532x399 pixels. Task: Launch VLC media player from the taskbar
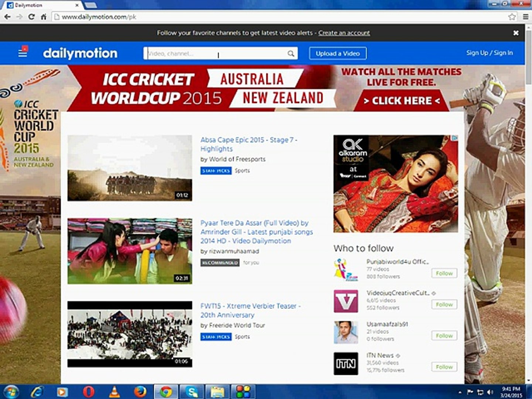pyautogui.click(x=114, y=392)
